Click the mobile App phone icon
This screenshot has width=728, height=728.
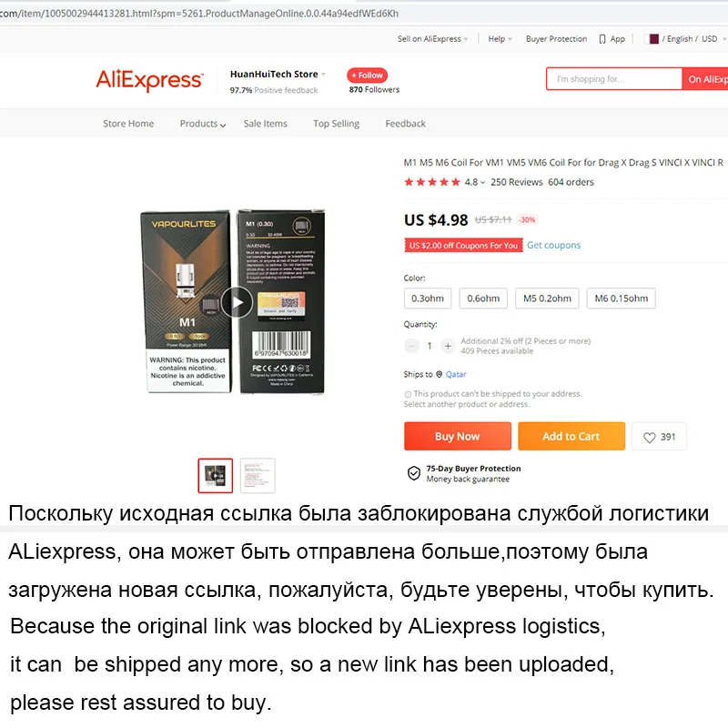[602, 39]
